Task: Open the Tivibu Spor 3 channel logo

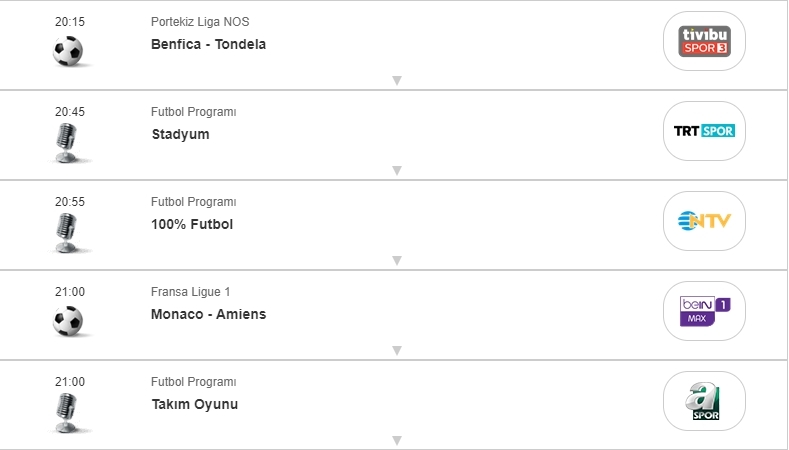Action: (x=705, y=41)
